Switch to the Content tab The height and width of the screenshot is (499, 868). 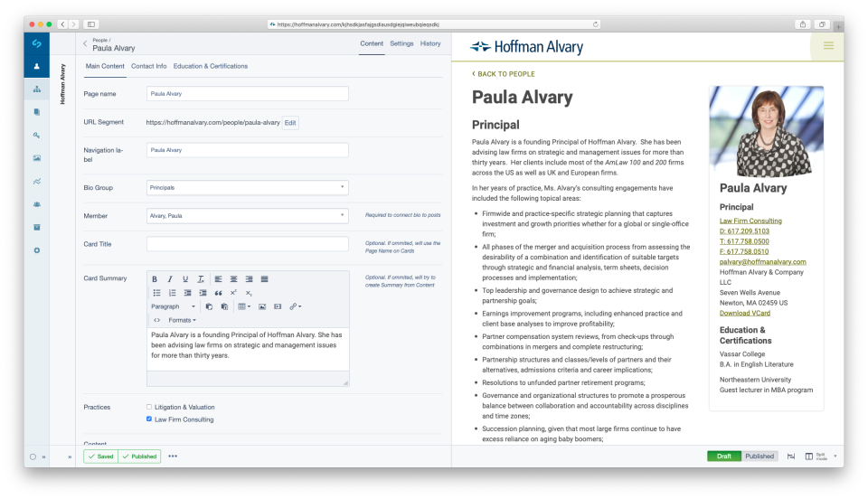[x=372, y=43]
